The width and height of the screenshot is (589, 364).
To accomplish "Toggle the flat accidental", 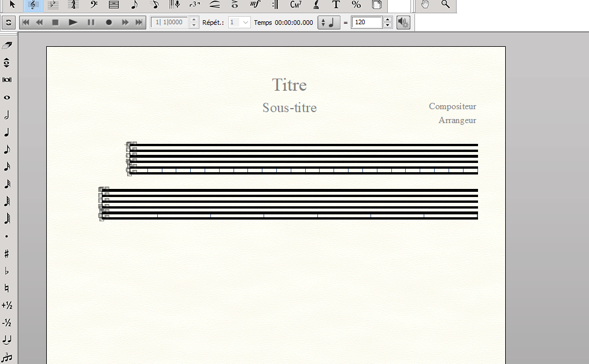I will (x=7, y=271).
